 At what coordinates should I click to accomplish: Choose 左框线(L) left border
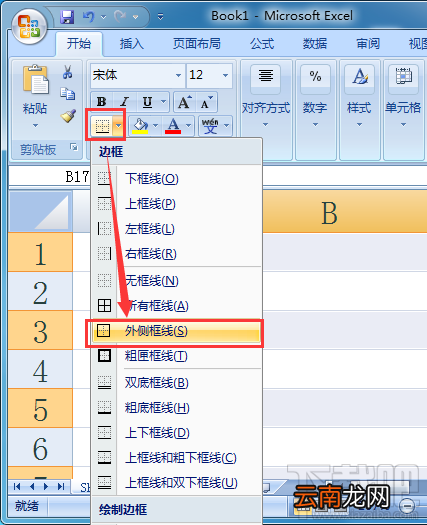176,229
